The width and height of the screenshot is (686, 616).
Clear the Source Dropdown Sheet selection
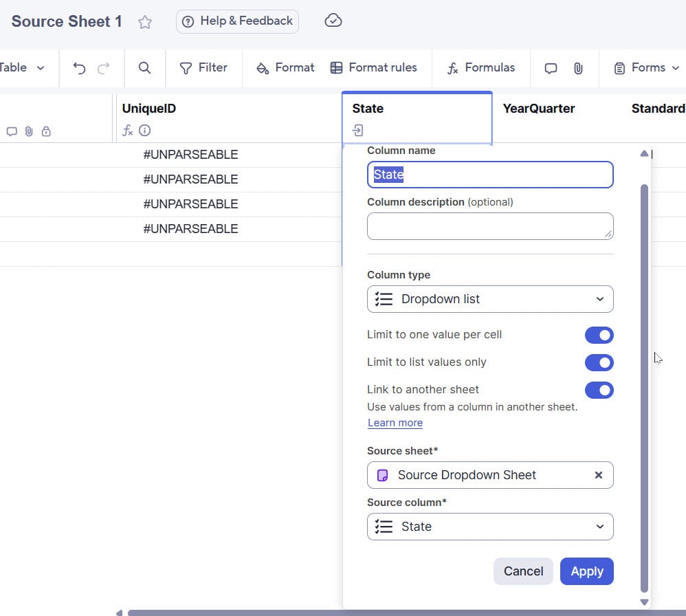coord(598,475)
